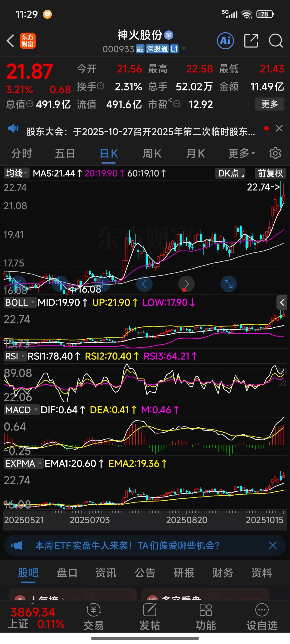The image size is (290, 644).
Task: Tap the zoom in plus chart control
Action: 102,284
